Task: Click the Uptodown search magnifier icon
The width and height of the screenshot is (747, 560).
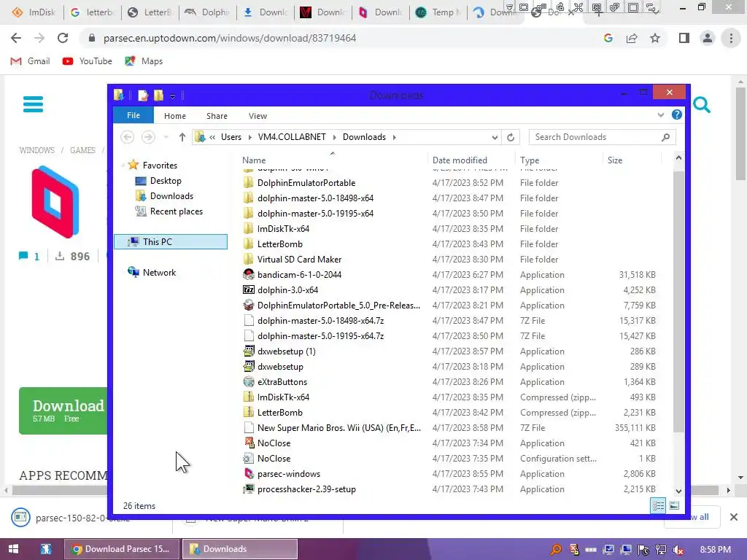Action: tap(701, 105)
